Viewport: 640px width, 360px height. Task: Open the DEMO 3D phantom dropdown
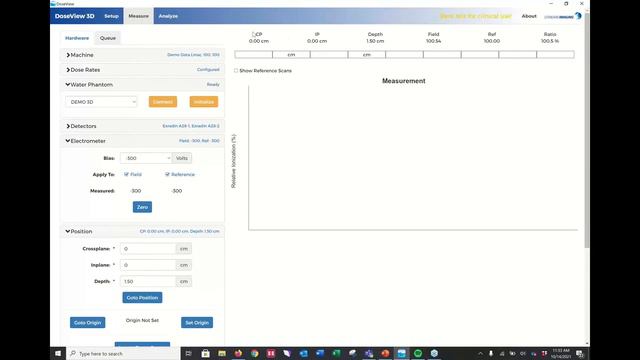click(101, 102)
